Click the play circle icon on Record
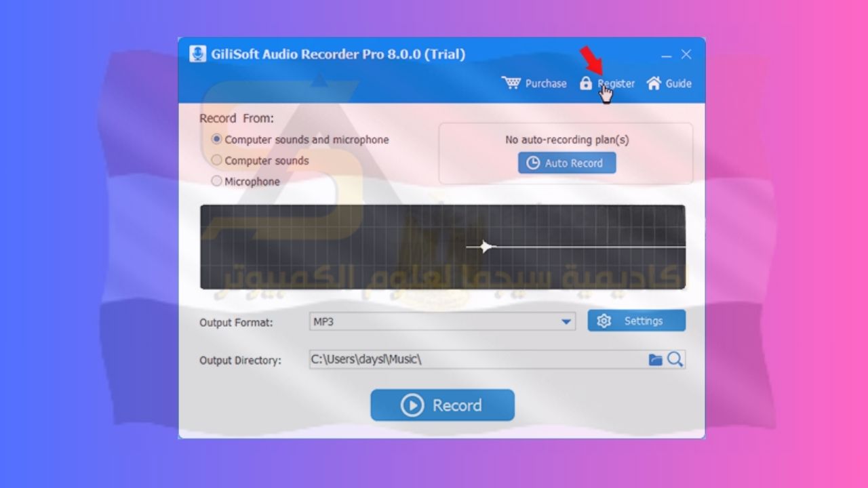This screenshot has height=488, width=868. (412, 405)
